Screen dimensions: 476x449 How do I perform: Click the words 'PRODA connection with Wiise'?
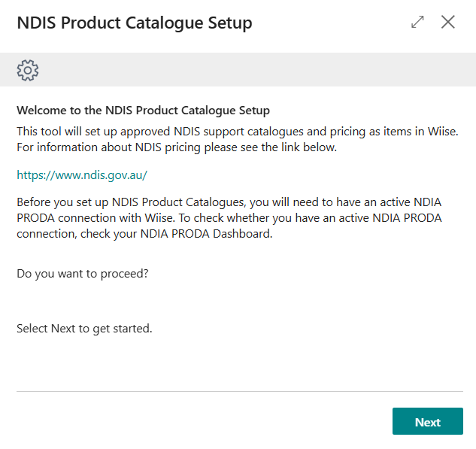(x=95, y=218)
